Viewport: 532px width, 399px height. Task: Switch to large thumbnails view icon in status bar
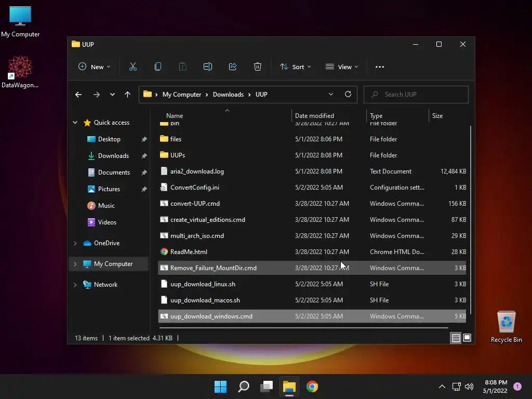click(467, 338)
